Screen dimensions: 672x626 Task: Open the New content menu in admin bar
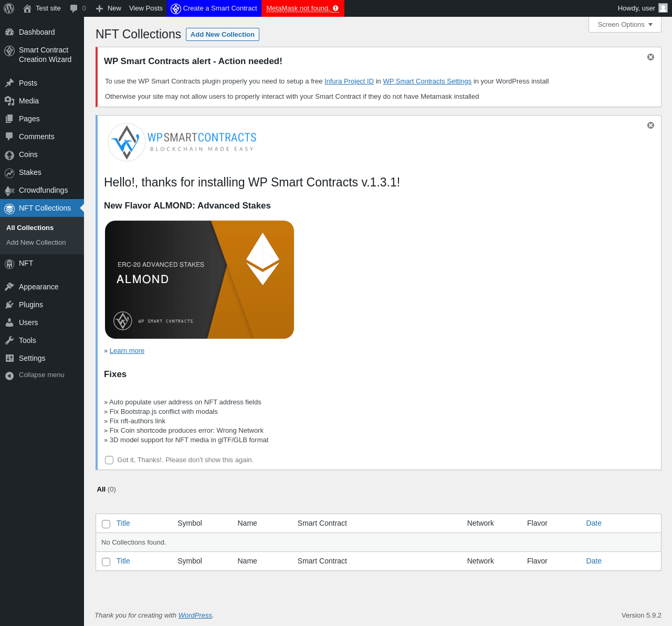[x=109, y=8]
